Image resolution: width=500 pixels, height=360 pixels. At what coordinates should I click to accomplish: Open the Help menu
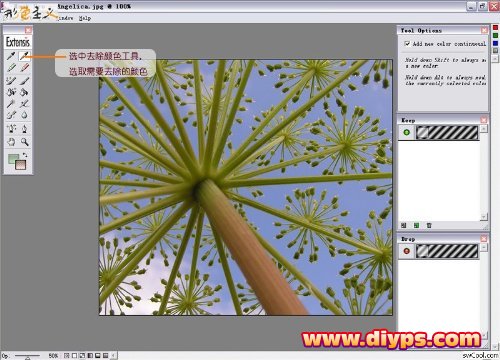point(85,18)
